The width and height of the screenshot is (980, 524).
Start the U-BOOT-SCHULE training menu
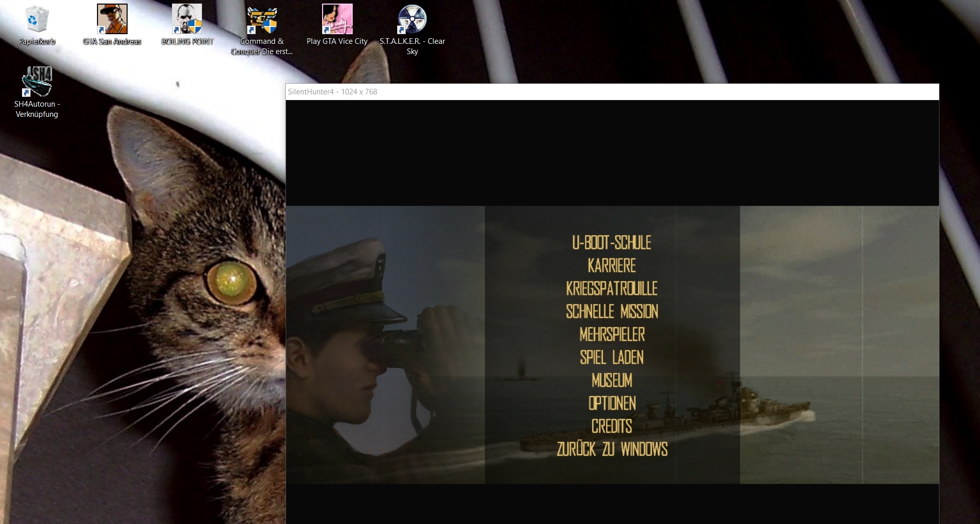pyautogui.click(x=611, y=243)
